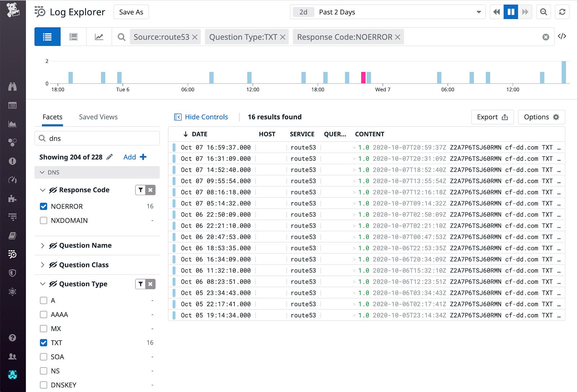Screen dimensions: 577x392
Task: Expand the Question Name facet
Action: point(43,245)
